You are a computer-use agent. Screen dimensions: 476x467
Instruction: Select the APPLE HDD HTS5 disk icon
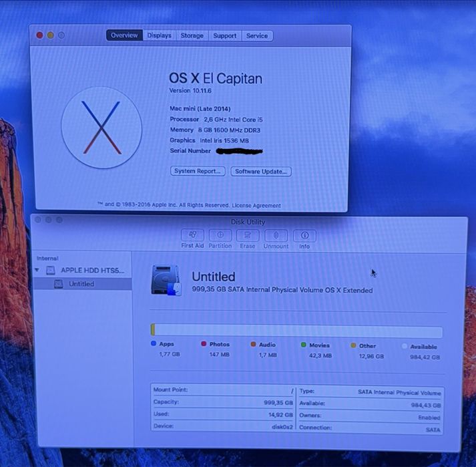(51, 270)
